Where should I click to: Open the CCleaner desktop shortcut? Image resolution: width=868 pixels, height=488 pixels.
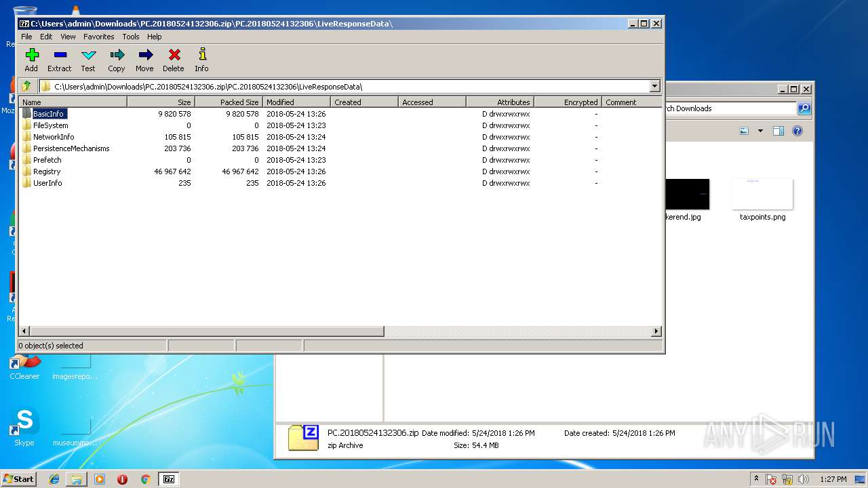(x=24, y=366)
